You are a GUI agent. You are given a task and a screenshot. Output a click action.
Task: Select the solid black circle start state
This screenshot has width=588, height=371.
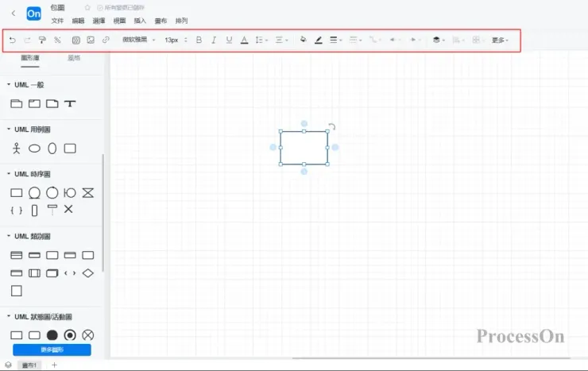coord(52,335)
